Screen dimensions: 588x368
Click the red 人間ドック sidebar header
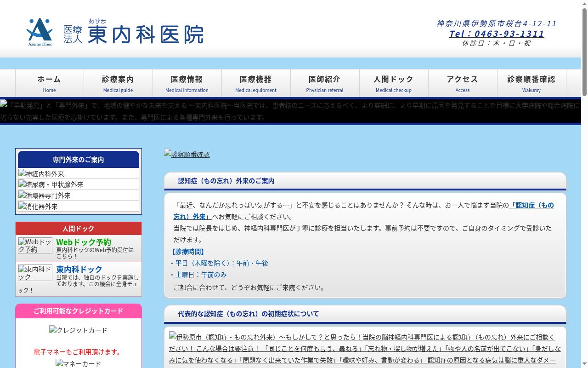(79, 229)
